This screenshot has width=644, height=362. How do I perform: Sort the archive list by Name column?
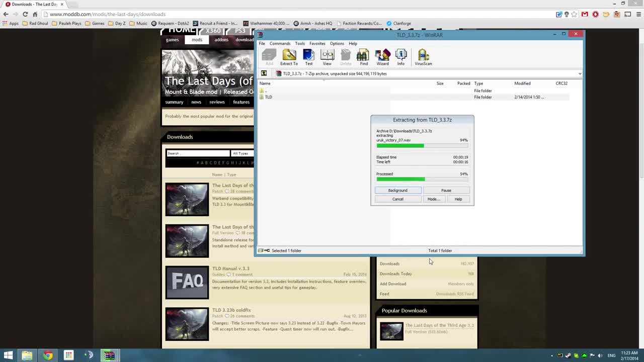265,83
